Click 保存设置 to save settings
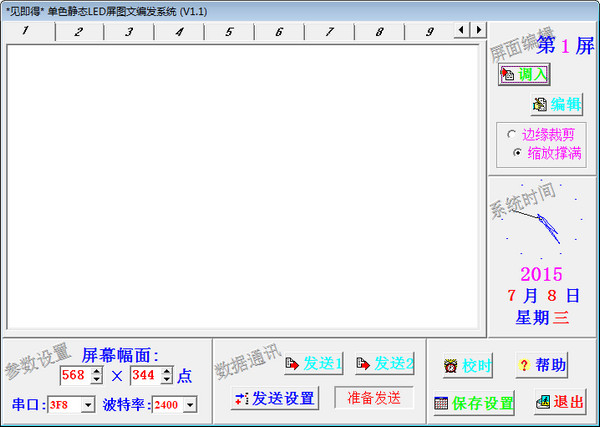600x427 pixels. click(472, 403)
